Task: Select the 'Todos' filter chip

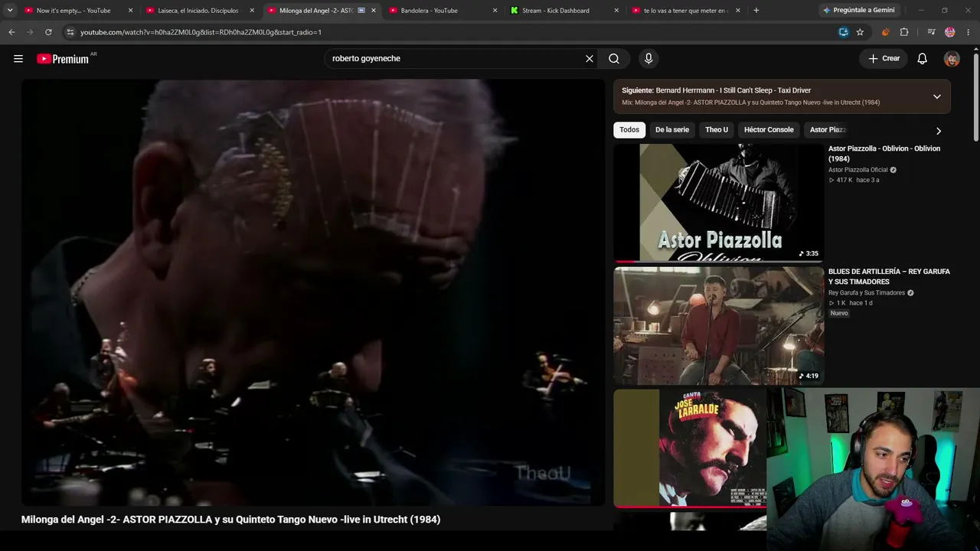Action: (629, 130)
